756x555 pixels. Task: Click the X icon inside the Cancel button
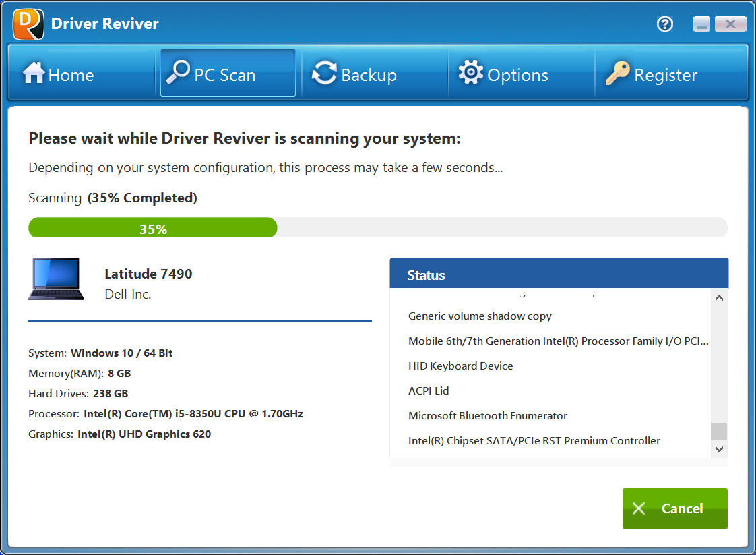click(639, 508)
